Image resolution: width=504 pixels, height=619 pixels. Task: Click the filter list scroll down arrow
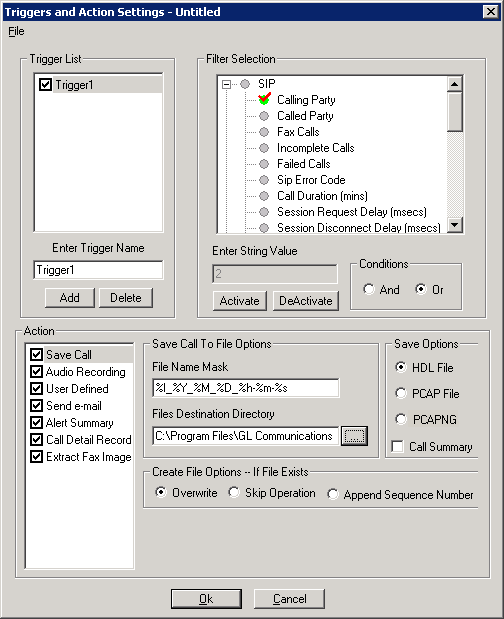[x=455, y=225]
